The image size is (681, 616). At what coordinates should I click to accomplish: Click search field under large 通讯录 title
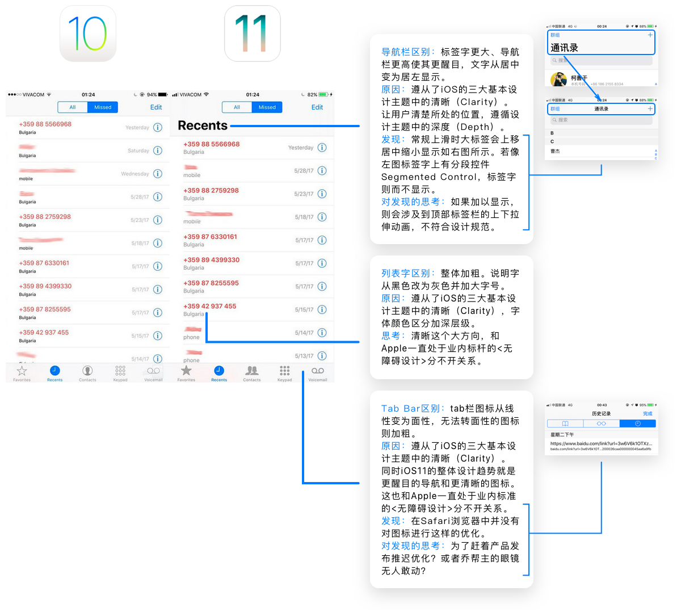pos(601,60)
